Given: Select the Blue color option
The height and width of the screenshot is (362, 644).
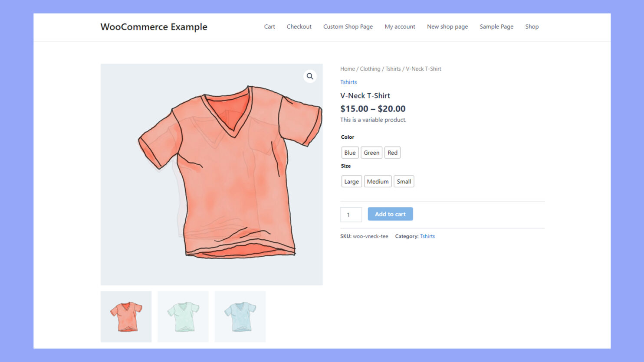Looking at the screenshot, I should click(x=350, y=152).
